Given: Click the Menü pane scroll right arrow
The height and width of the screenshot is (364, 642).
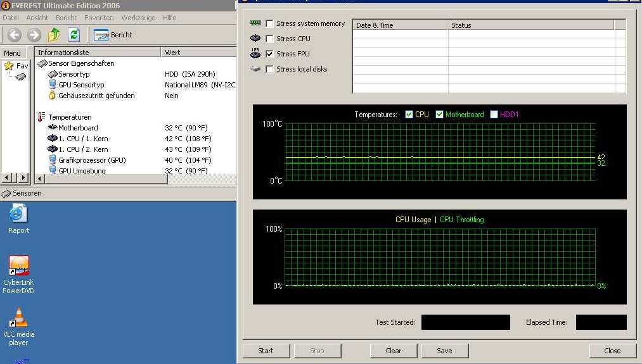Looking at the screenshot, I should [23, 177].
